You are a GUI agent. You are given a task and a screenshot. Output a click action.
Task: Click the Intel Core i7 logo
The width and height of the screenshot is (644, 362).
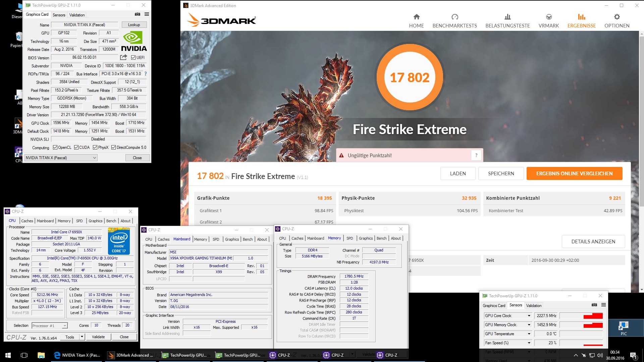[x=119, y=241]
